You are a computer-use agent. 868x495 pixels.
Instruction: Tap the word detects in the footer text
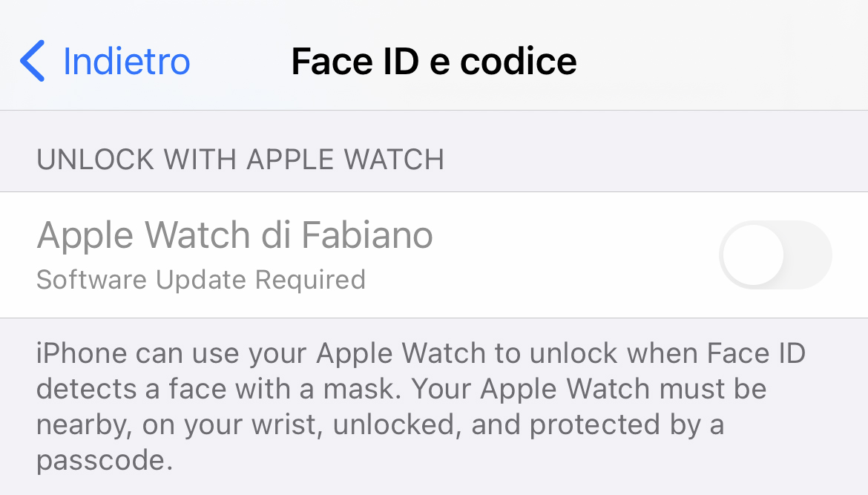(x=87, y=389)
